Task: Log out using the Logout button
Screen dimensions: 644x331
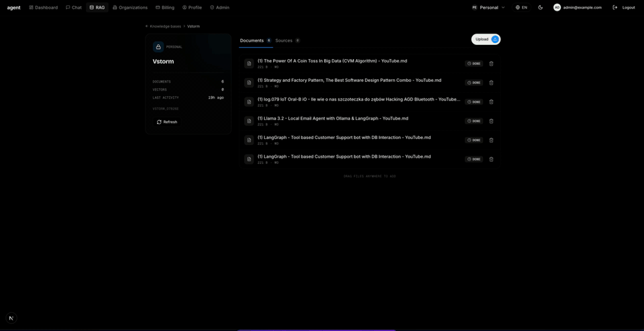Action: point(624,7)
